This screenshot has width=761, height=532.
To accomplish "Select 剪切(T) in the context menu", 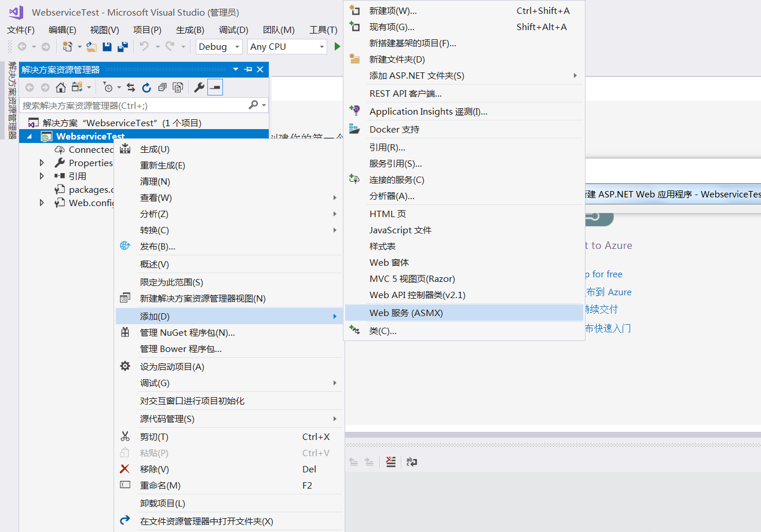I will tap(229, 436).
